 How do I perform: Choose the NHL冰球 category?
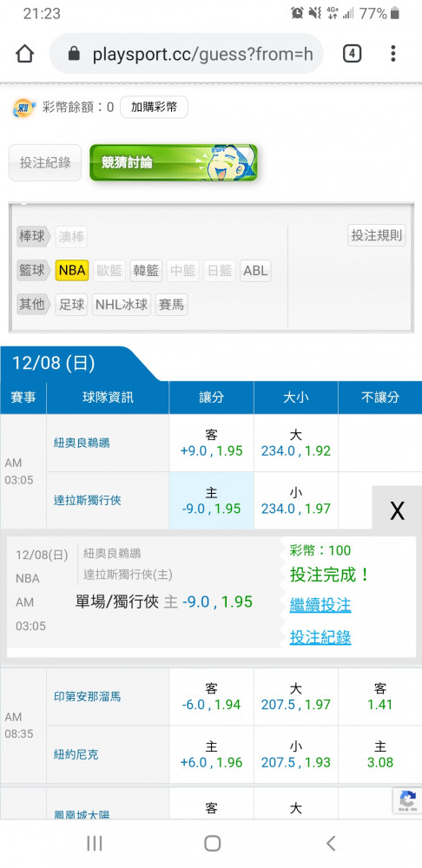click(122, 305)
